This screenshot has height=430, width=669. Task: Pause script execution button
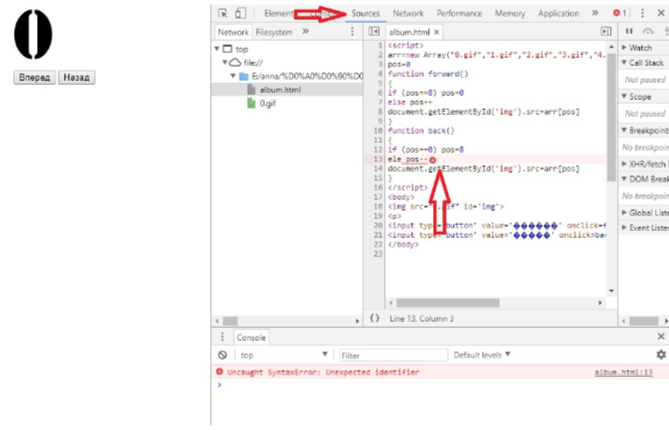(x=629, y=31)
